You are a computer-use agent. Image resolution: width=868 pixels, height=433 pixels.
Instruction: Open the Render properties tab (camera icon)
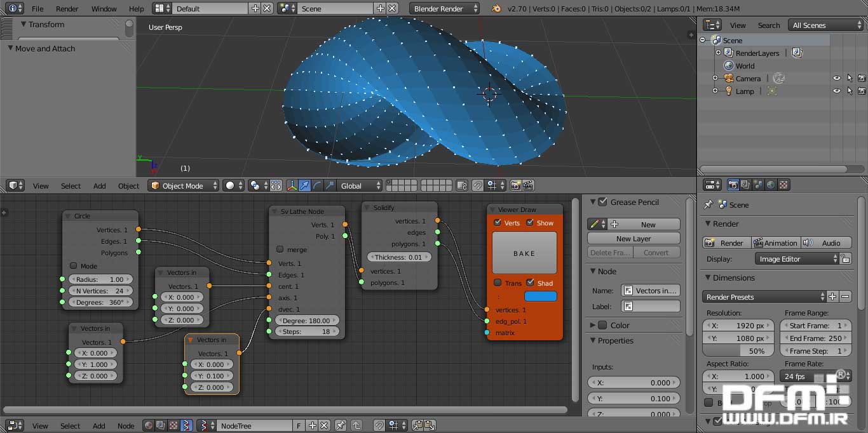point(733,185)
